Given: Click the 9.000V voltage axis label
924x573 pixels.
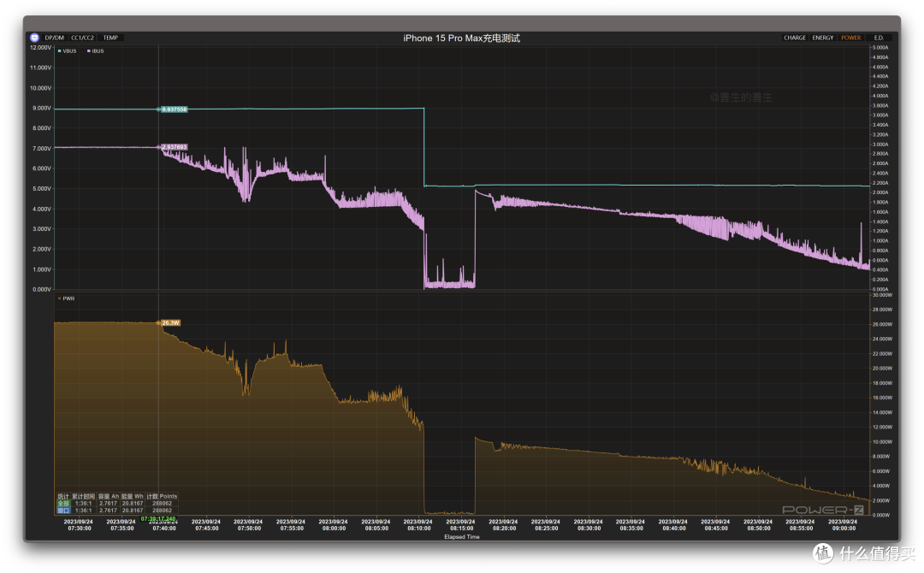Looking at the screenshot, I should (42, 109).
